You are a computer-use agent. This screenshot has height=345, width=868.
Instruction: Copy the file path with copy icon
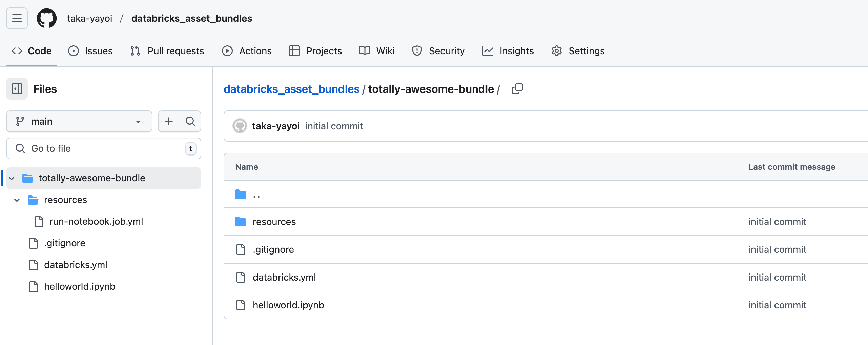click(x=517, y=89)
